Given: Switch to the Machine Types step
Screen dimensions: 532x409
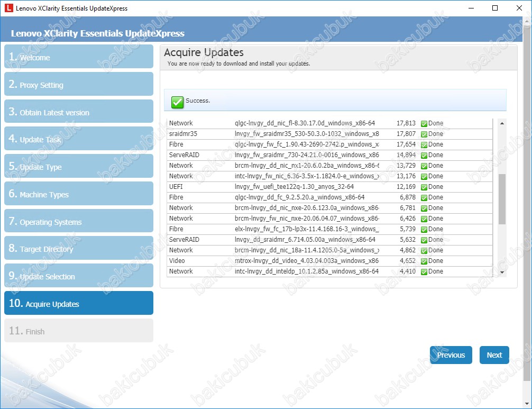Looking at the screenshot, I should (79, 194).
